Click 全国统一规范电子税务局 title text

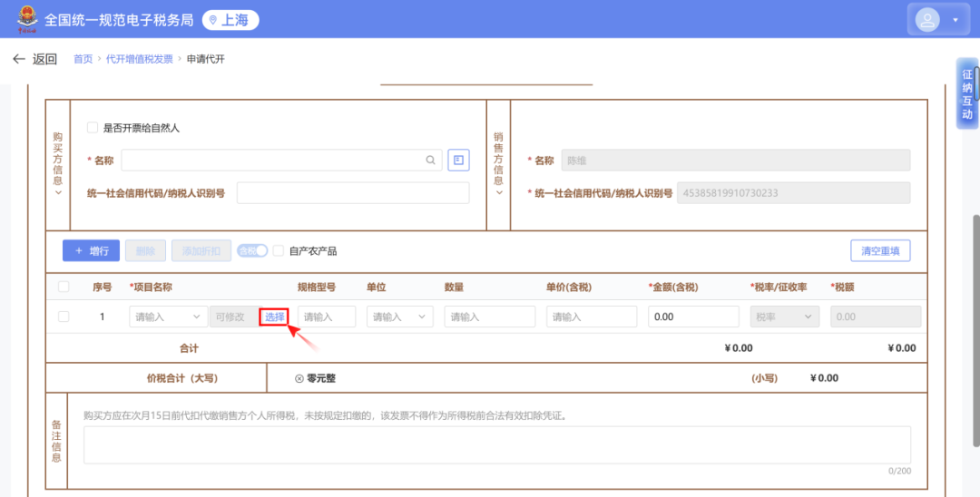point(119,20)
